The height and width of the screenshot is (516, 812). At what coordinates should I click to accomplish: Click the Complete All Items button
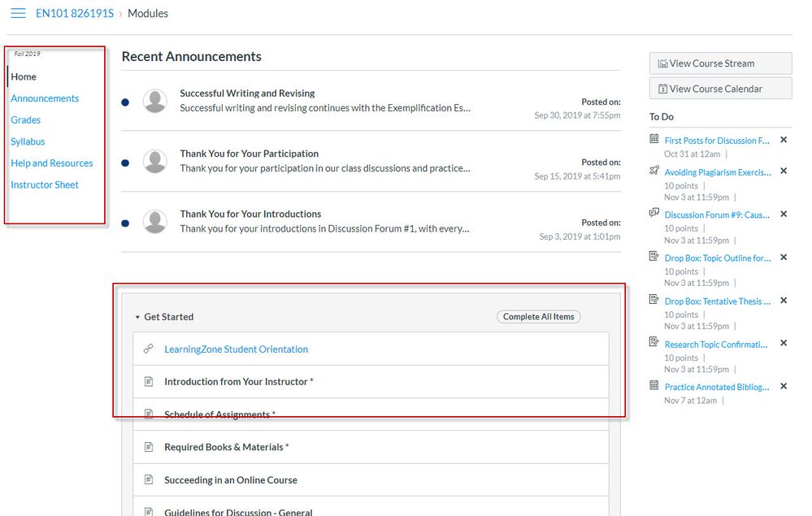(x=538, y=317)
